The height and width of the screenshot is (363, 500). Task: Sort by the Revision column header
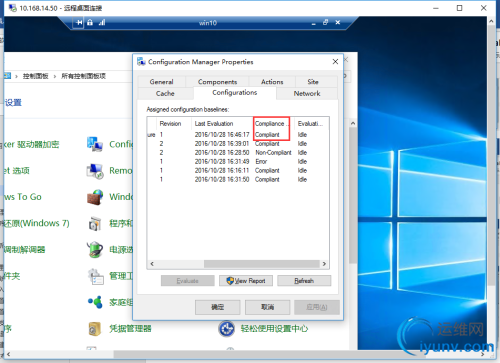point(173,124)
